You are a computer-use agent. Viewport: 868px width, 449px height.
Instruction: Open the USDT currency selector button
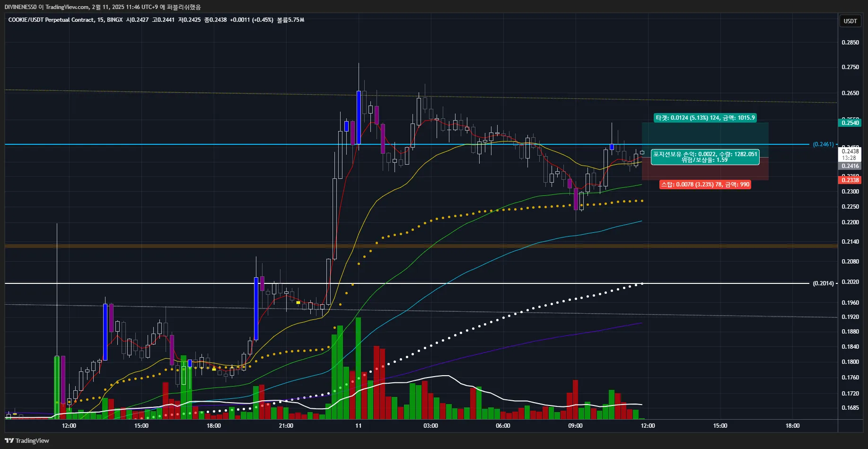[850, 21]
